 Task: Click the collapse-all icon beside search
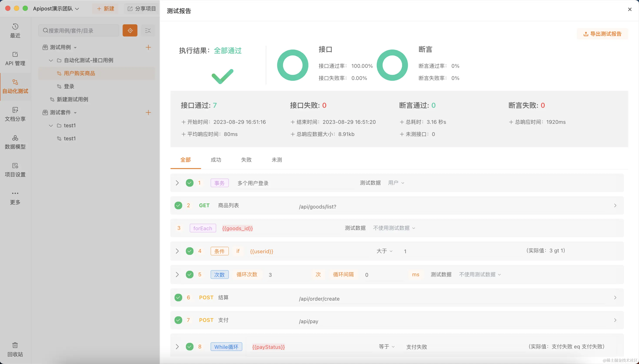point(148,30)
